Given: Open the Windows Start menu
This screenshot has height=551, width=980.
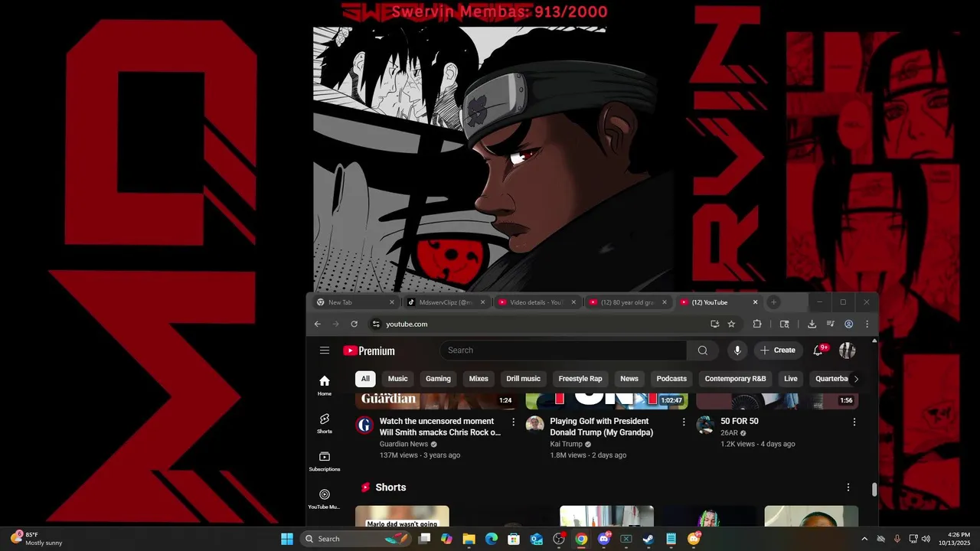Looking at the screenshot, I should [x=287, y=539].
